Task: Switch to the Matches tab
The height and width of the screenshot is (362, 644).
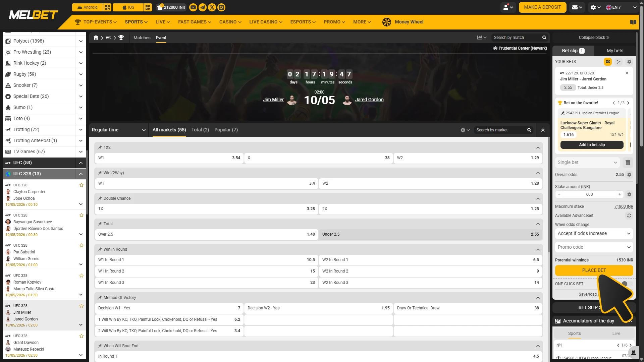Action: (142, 38)
